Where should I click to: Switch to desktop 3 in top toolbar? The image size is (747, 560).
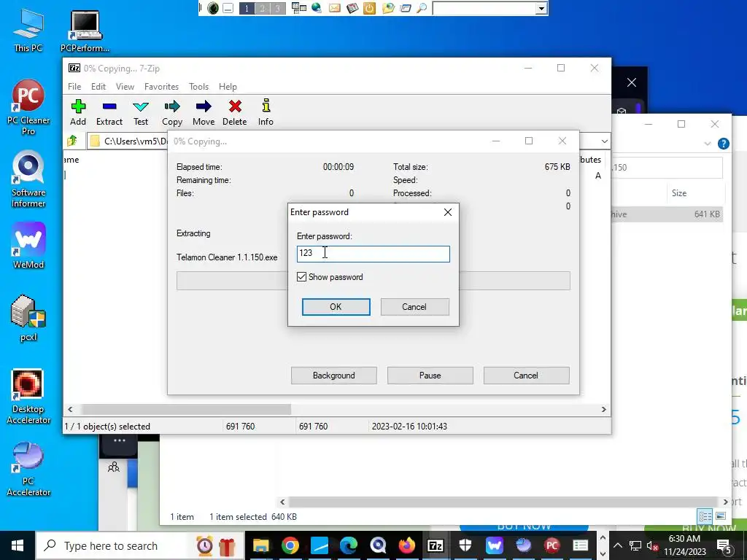pyautogui.click(x=278, y=8)
